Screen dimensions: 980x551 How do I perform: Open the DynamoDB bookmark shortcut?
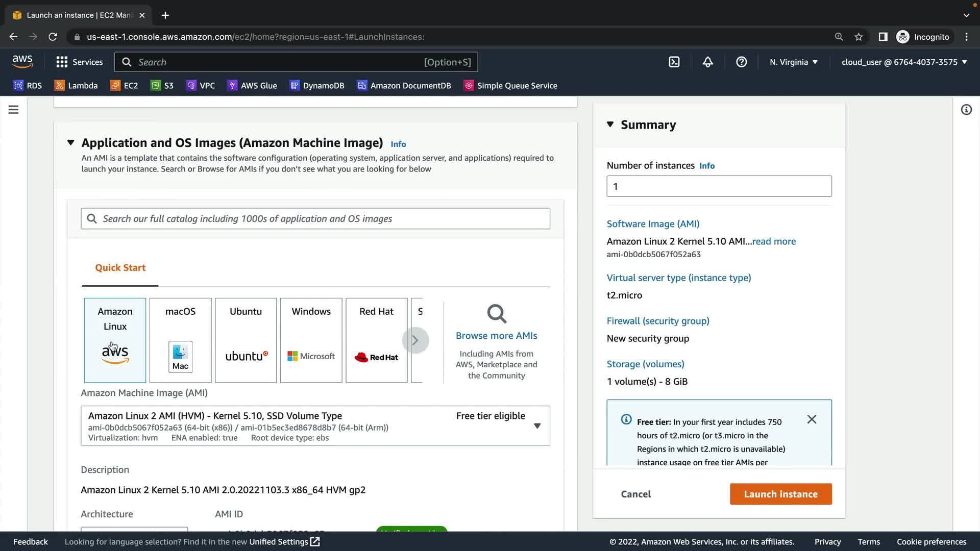(x=317, y=86)
